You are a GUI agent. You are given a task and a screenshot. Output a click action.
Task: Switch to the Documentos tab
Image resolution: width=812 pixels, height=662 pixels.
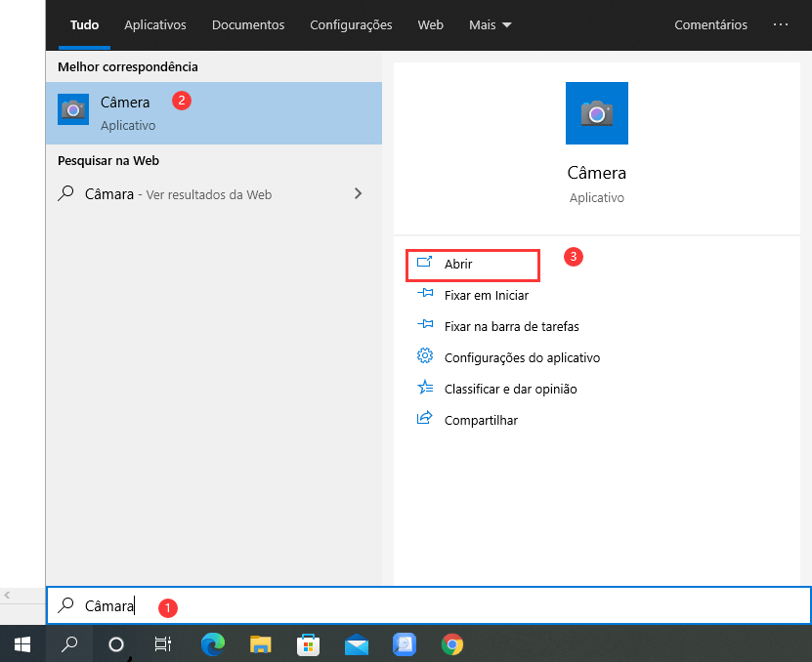click(247, 24)
